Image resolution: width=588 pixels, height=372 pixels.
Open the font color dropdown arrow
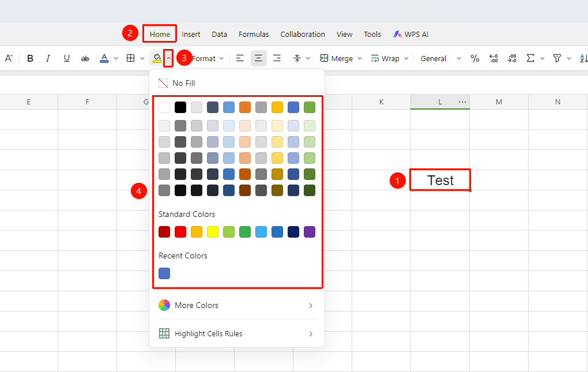tap(116, 58)
